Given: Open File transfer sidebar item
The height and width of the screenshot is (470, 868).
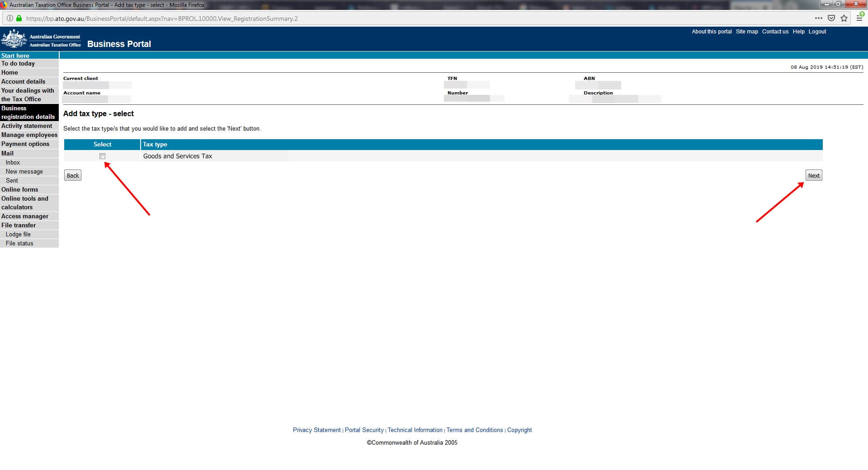Looking at the screenshot, I should [29, 226].
